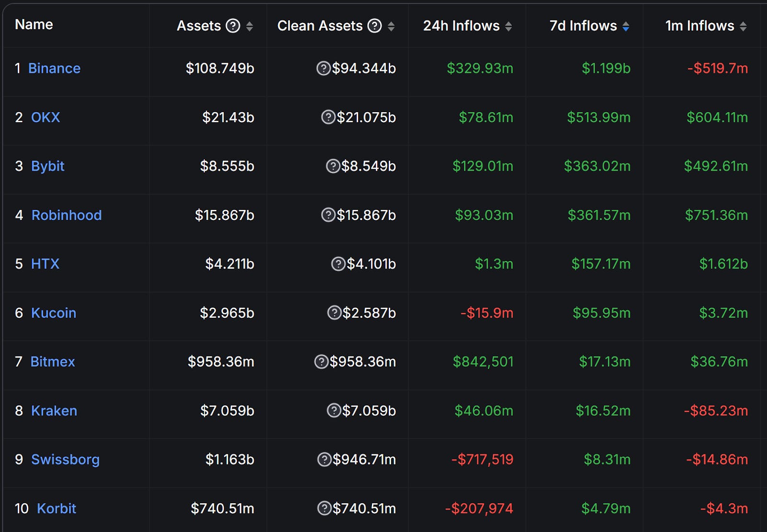Sort by 1m Inflows arrows
767x532 pixels.
click(x=743, y=26)
